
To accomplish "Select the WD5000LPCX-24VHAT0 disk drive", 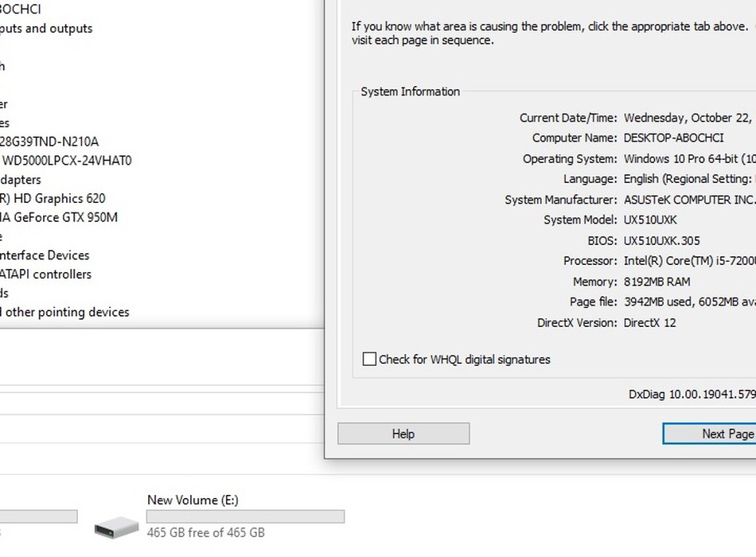I will [66, 160].
